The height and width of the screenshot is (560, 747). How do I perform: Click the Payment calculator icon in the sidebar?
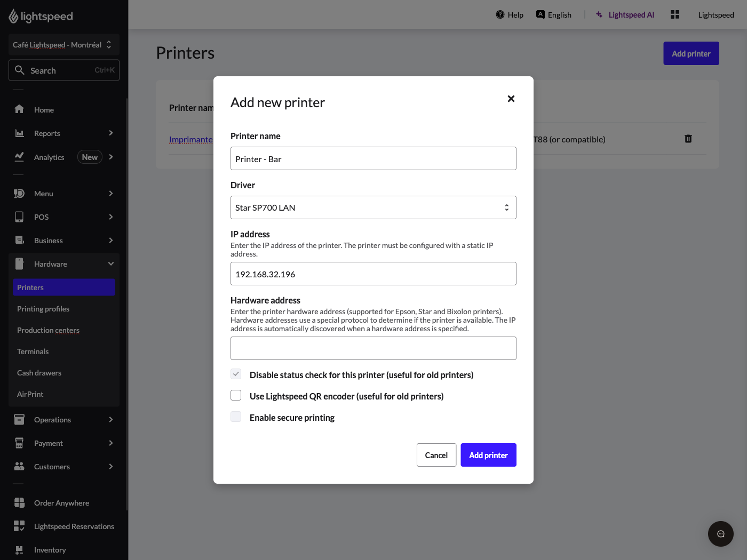pyautogui.click(x=19, y=443)
